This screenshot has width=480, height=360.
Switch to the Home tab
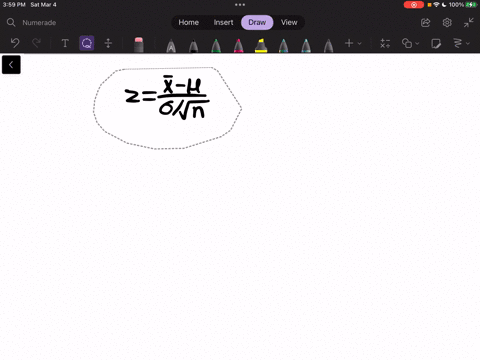click(188, 22)
